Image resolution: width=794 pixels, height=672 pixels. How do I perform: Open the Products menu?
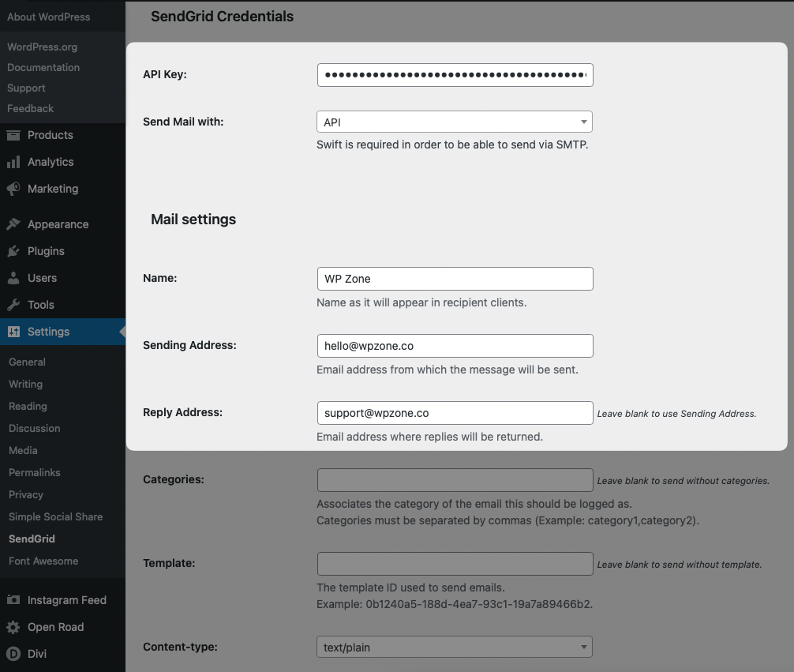coord(63,135)
